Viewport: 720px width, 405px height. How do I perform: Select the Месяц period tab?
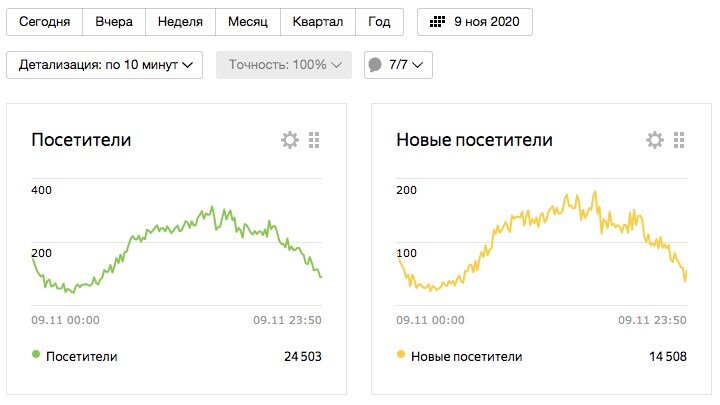(x=248, y=22)
